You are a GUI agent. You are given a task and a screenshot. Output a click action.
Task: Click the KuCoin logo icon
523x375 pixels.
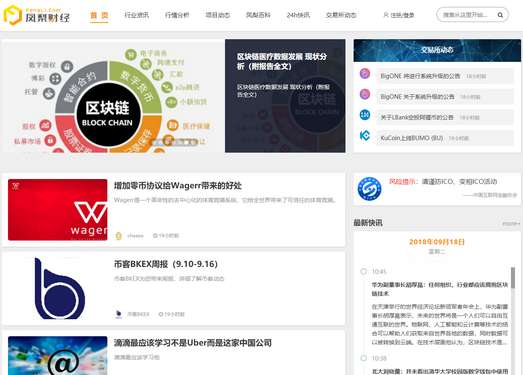[x=365, y=136]
